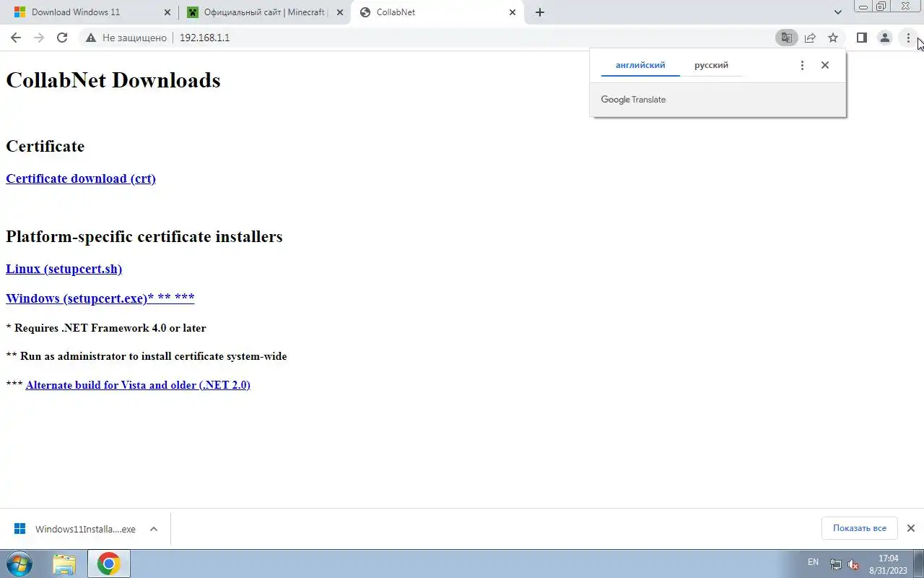This screenshot has width=924, height=578.
Task: Close the downloads bar
Action: (x=910, y=528)
